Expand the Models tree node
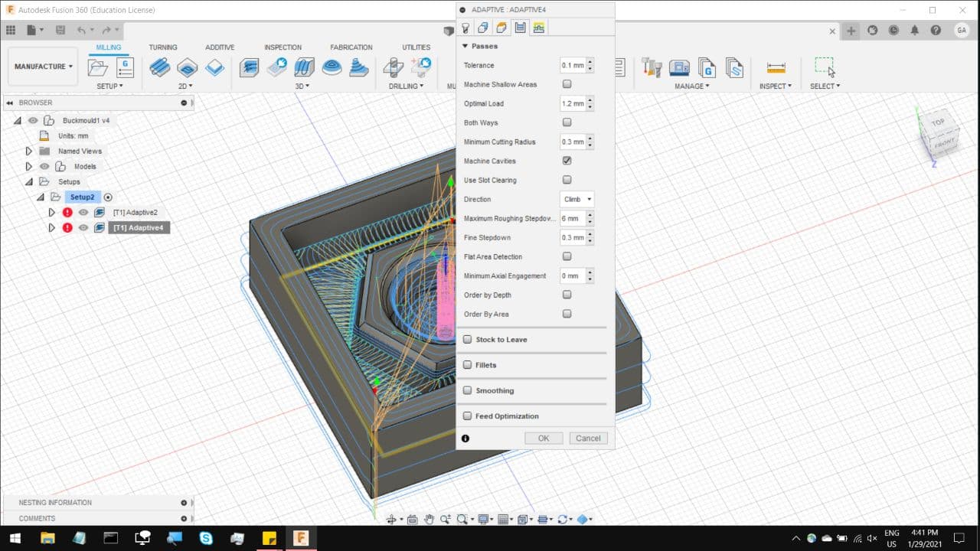The height and width of the screenshot is (551, 980). pyautogui.click(x=28, y=167)
